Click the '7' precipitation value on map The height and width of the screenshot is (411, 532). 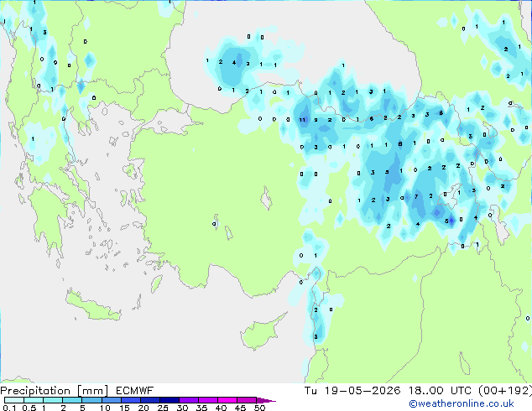[x=416, y=196]
